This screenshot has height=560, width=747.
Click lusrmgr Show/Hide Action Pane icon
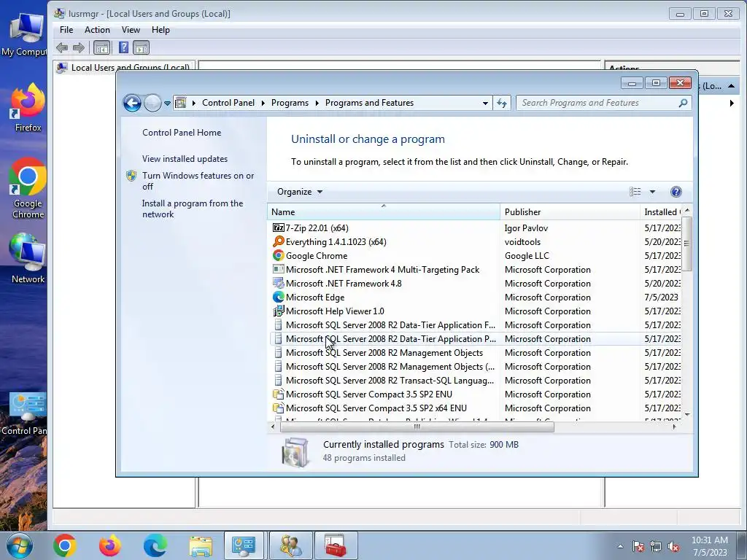point(141,47)
